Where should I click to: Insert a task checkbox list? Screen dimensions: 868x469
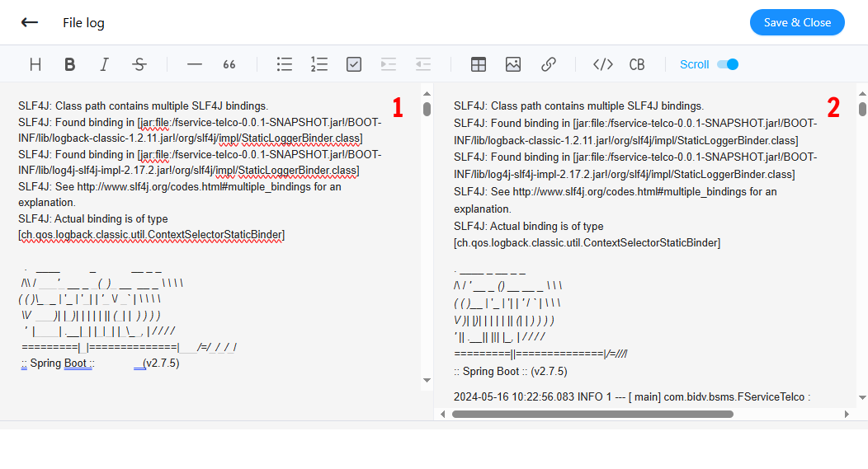point(354,65)
